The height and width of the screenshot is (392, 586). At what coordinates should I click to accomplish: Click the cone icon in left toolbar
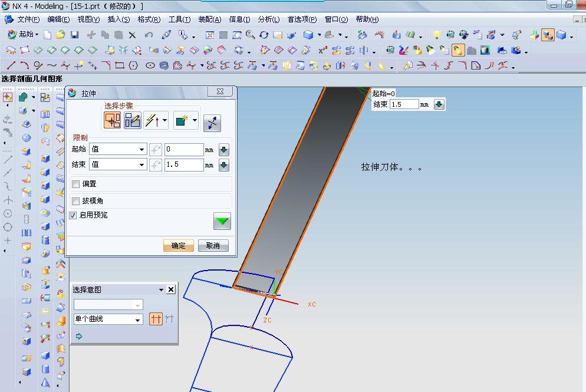point(45,383)
